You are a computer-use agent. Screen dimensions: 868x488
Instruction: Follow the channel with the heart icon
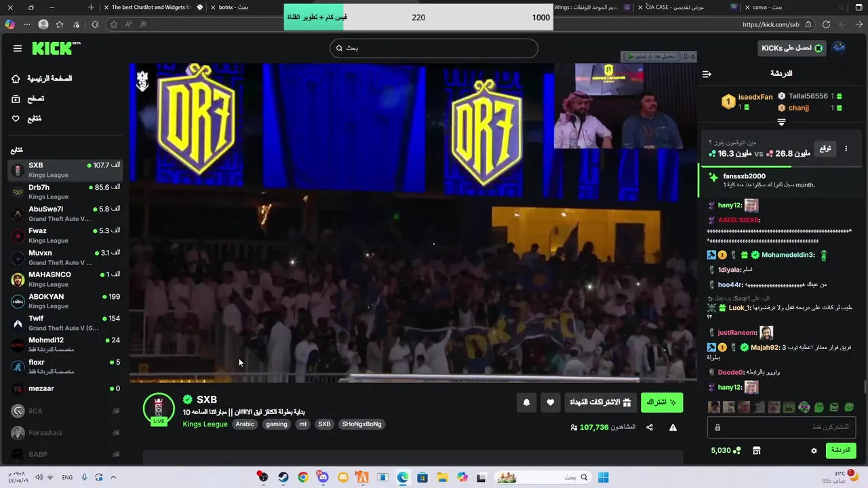pyautogui.click(x=550, y=403)
